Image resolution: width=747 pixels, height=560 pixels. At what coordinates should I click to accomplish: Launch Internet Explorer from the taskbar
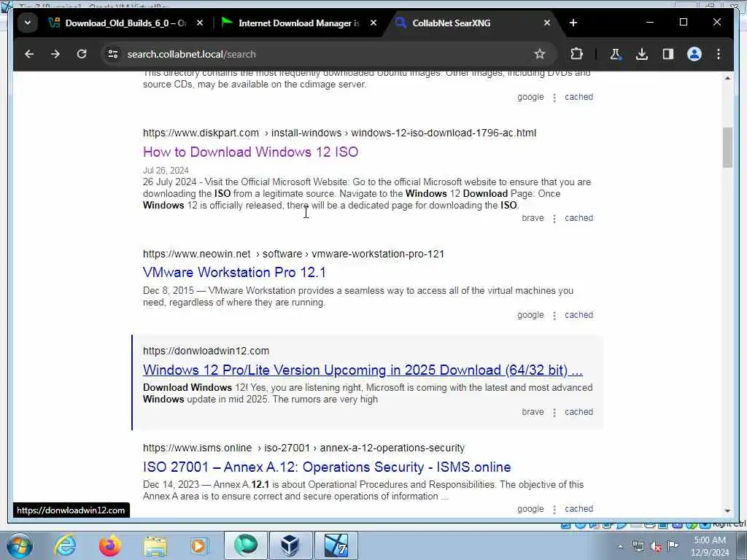(x=65, y=545)
